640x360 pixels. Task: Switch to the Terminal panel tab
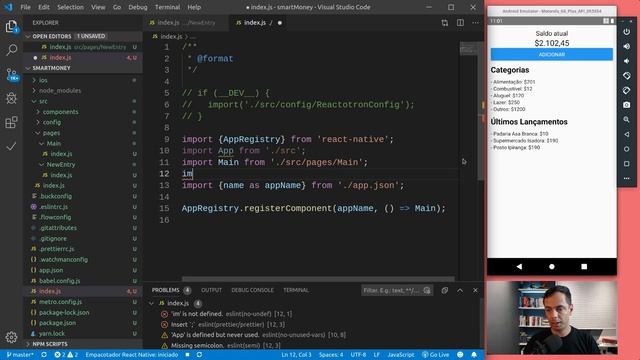click(296, 290)
